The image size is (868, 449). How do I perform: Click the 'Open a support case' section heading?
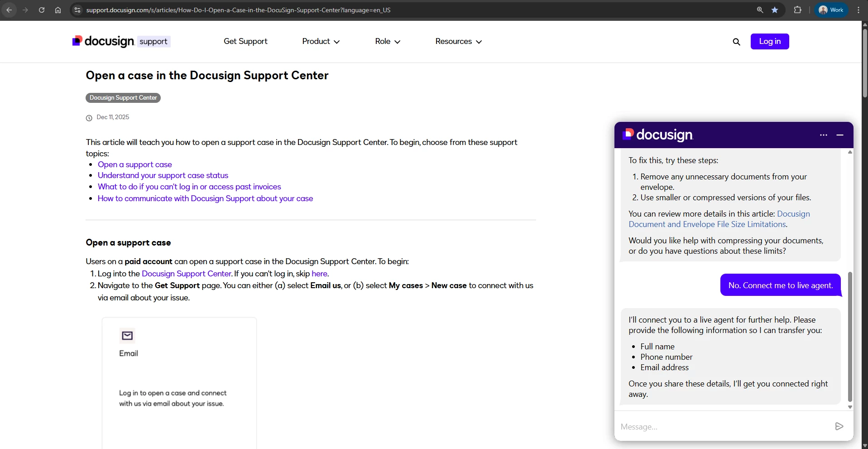[x=128, y=242]
